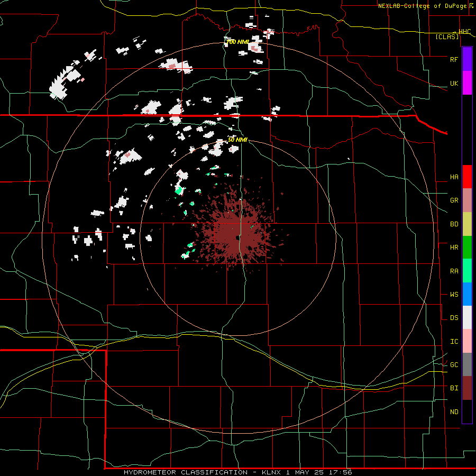Click the red HA legend color swatch

(x=467, y=177)
